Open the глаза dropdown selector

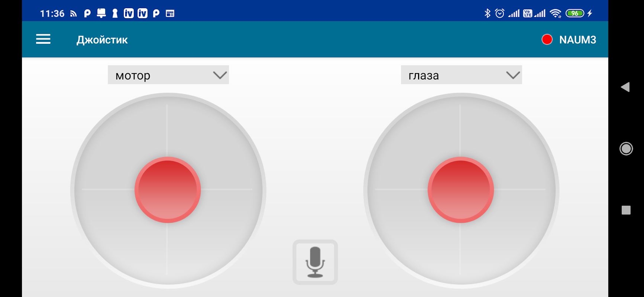[x=461, y=75]
